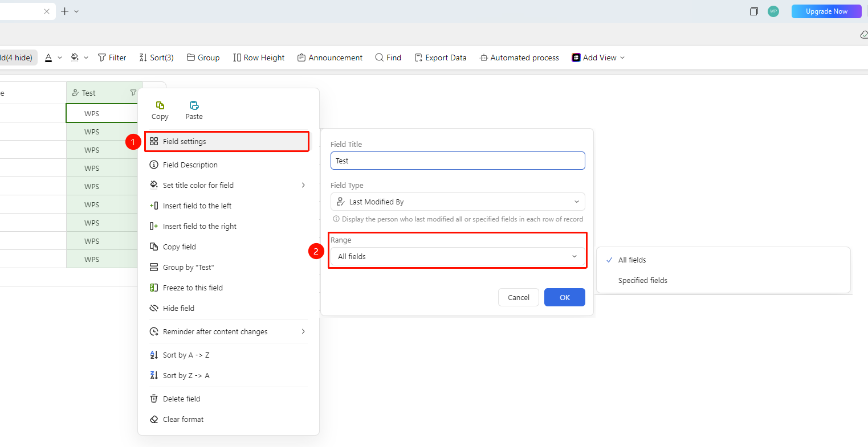Click the Find tool
The image size is (868, 447).
click(388, 58)
